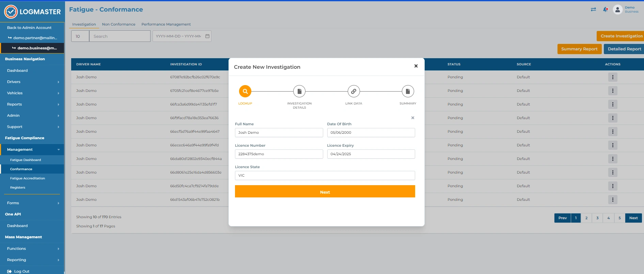Click the Log Out icon in sidebar

click(9, 271)
